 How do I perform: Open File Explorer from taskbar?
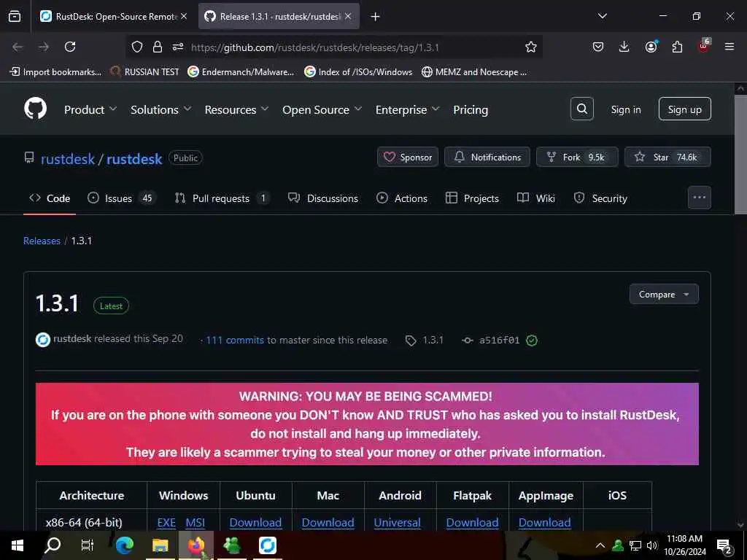point(160,545)
